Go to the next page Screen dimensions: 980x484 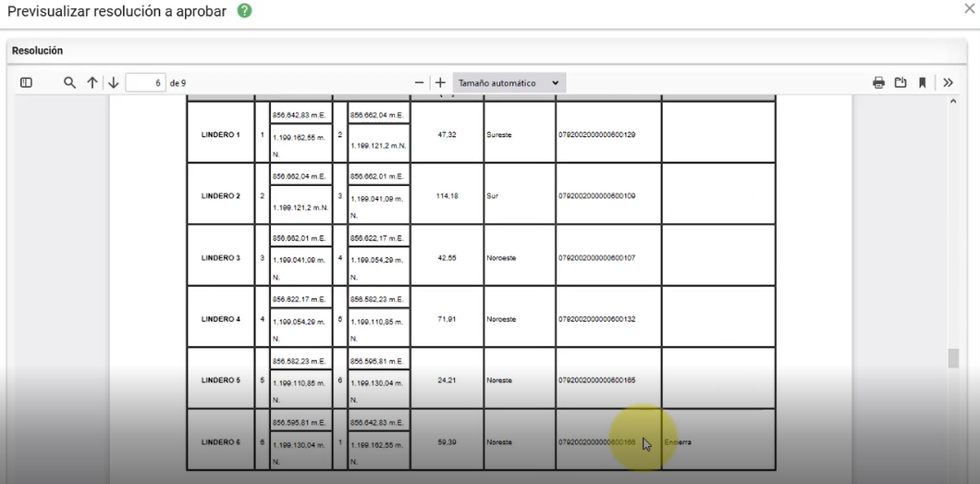114,82
